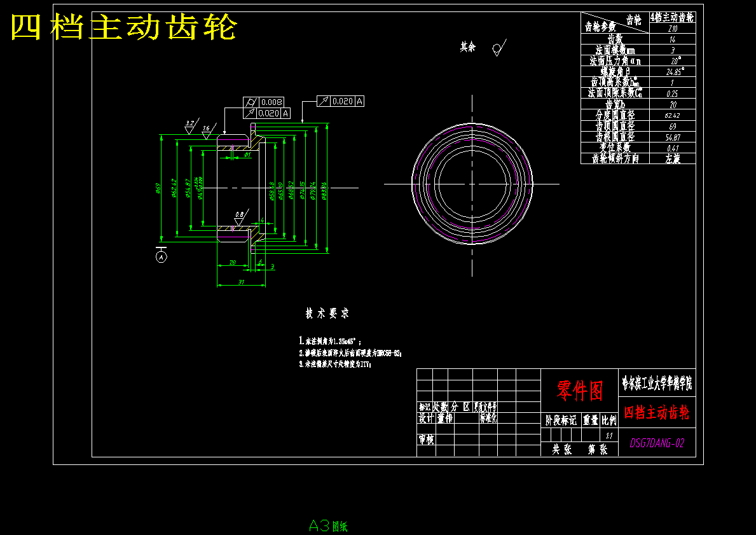Click the width dimension 20 under section view
This screenshot has width=756, height=535.
pyautogui.click(x=232, y=263)
